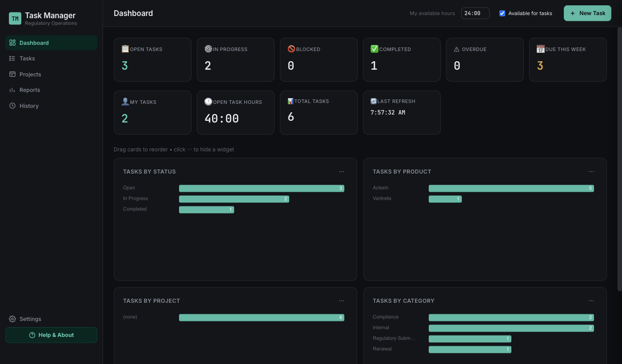Viewport: 622px width, 364px height.
Task: Click the green checkmark on Completed card
Action: 375,49
